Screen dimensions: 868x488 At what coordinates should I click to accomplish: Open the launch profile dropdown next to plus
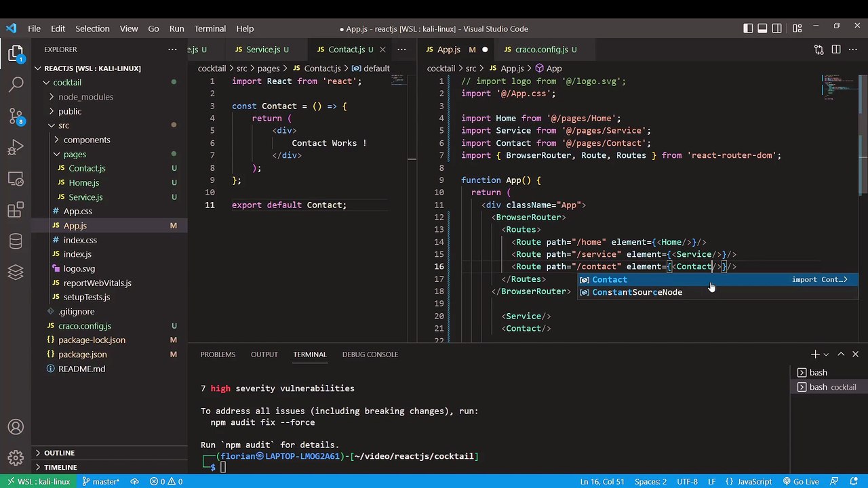[x=826, y=354]
